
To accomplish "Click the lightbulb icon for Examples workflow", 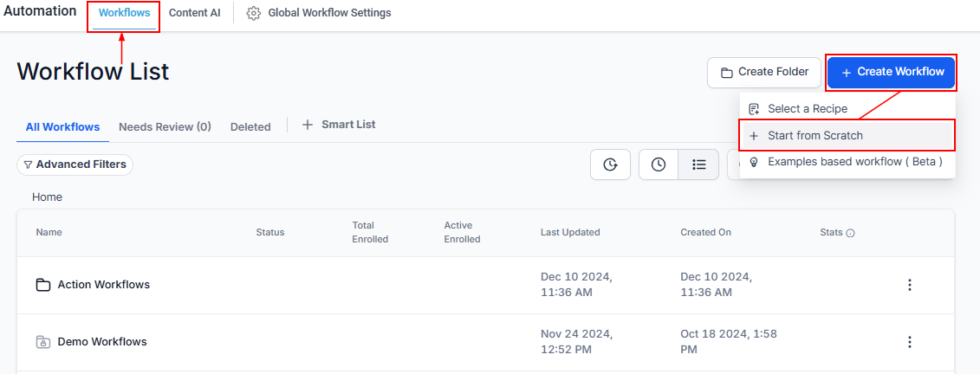I will coord(754,162).
